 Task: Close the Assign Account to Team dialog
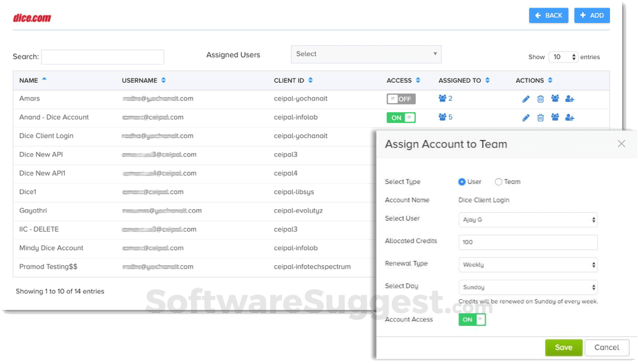(621, 144)
